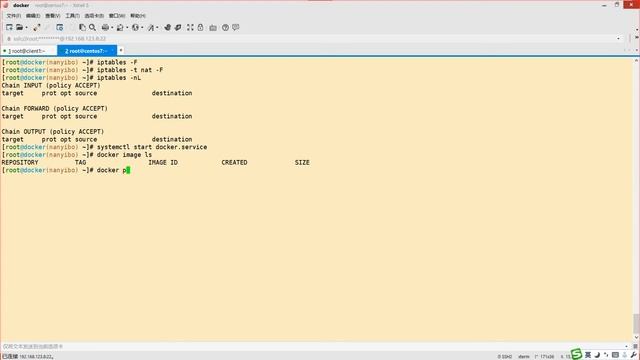Click the Print icon in toolbar
Viewport: 640px width, 360px height.
coord(105,27)
